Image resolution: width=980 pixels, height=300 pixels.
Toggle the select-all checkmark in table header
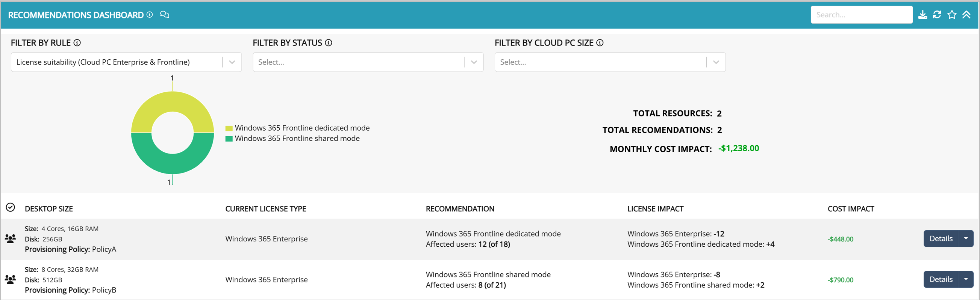pos(10,207)
